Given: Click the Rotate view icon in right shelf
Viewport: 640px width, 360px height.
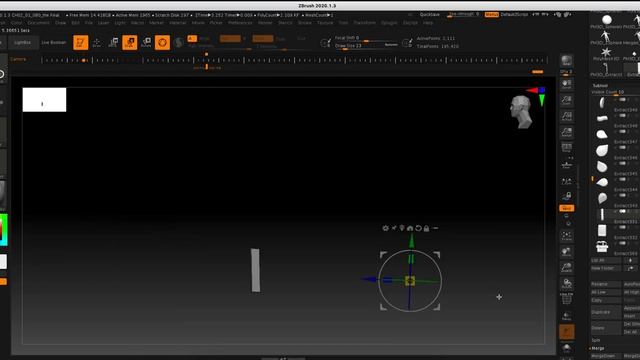Looking at the screenshot, I should point(566,283).
